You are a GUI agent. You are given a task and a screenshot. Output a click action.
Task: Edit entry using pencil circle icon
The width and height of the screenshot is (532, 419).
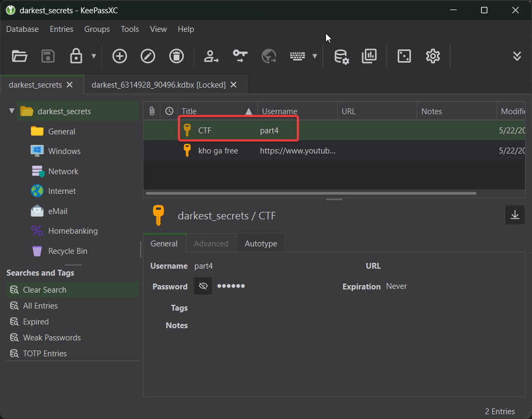148,56
